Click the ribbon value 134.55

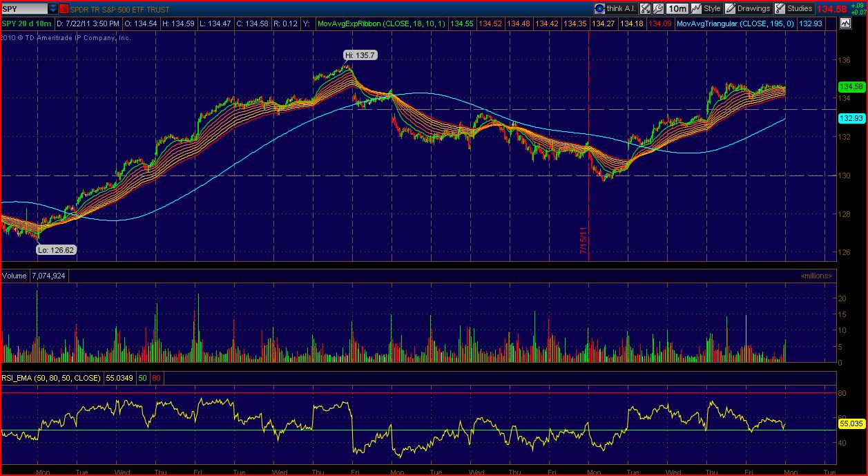[x=462, y=23]
